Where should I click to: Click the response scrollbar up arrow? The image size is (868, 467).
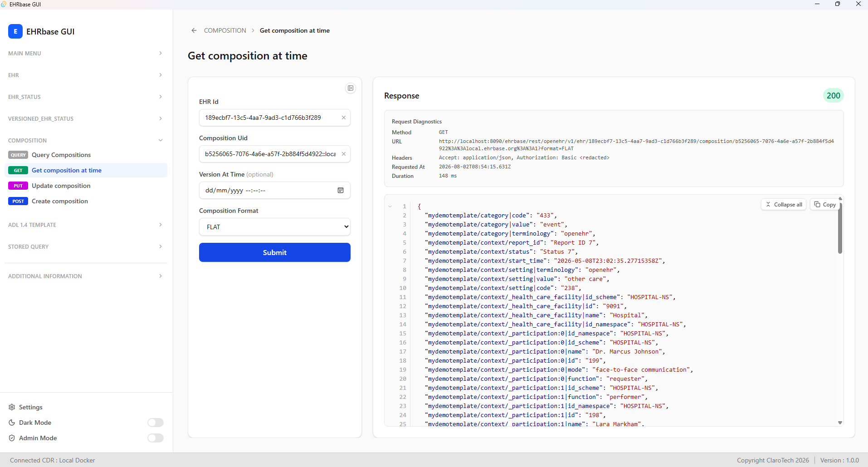840,198
